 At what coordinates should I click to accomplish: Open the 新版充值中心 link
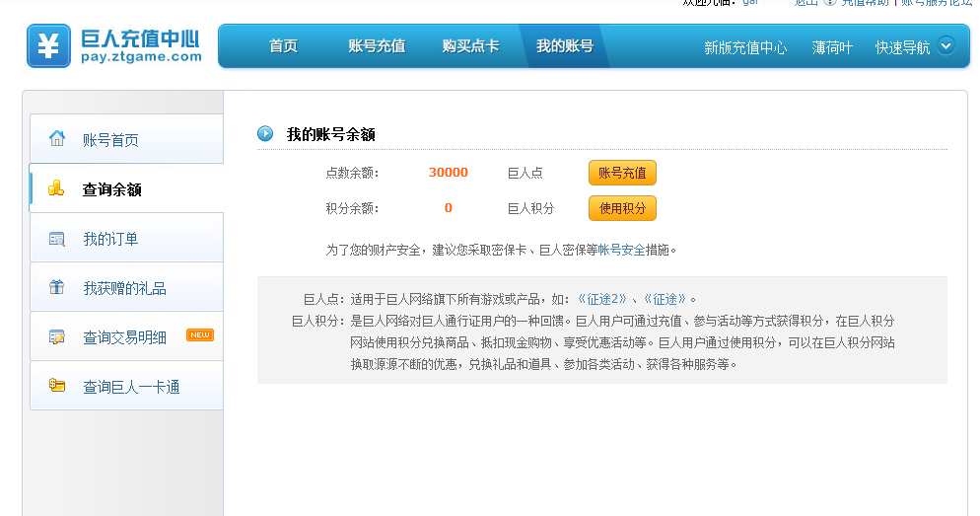pyautogui.click(x=745, y=47)
